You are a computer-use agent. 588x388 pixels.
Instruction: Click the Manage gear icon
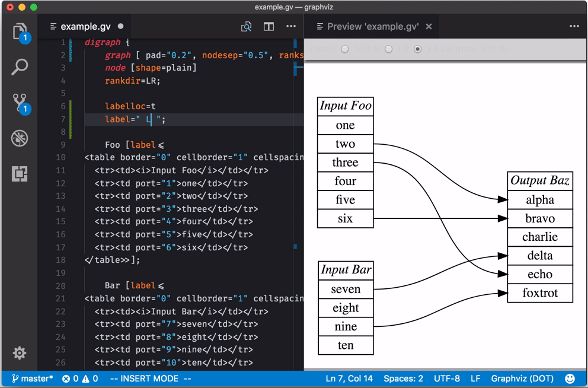(20, 353)
